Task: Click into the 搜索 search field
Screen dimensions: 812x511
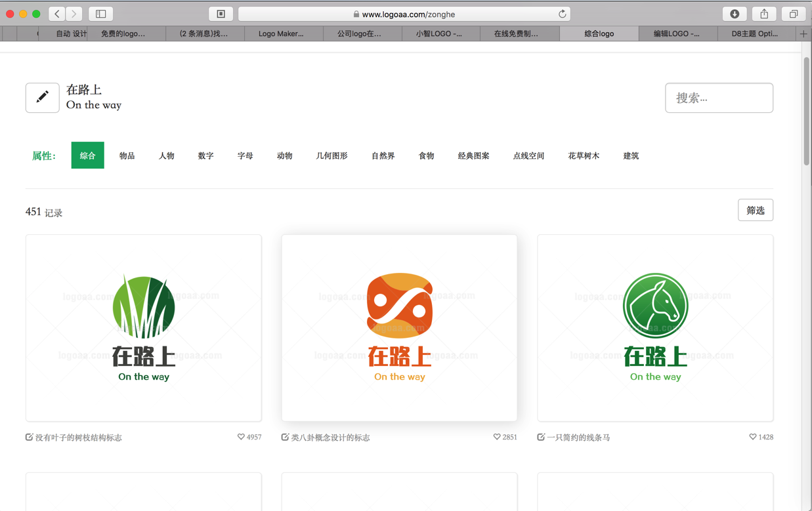Action: coord(719,98)
